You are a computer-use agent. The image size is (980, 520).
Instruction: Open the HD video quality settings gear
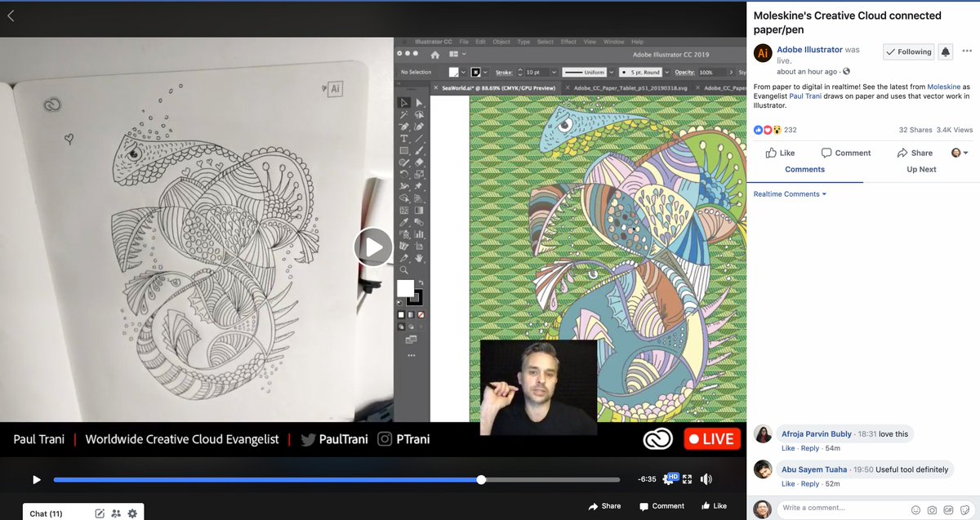[x=669, y=479]
